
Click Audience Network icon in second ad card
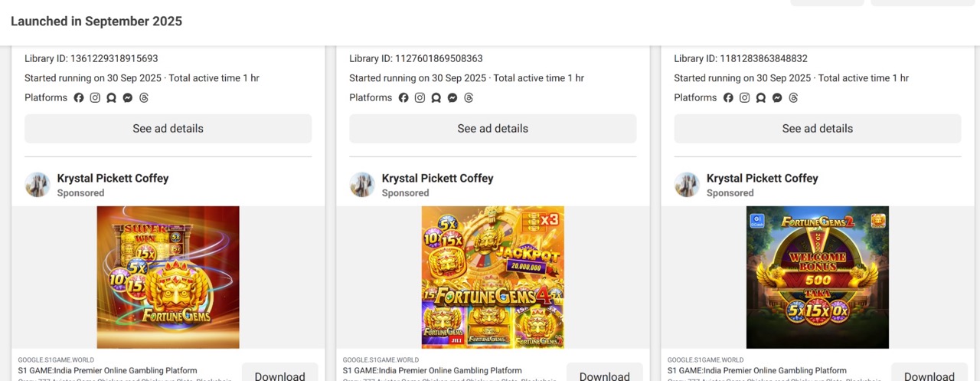436,97
